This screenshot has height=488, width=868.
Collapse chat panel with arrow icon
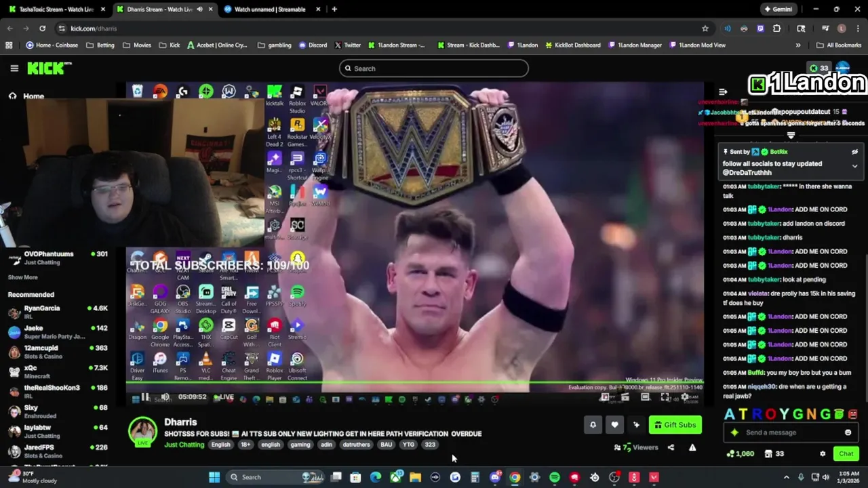coord(723,92)
